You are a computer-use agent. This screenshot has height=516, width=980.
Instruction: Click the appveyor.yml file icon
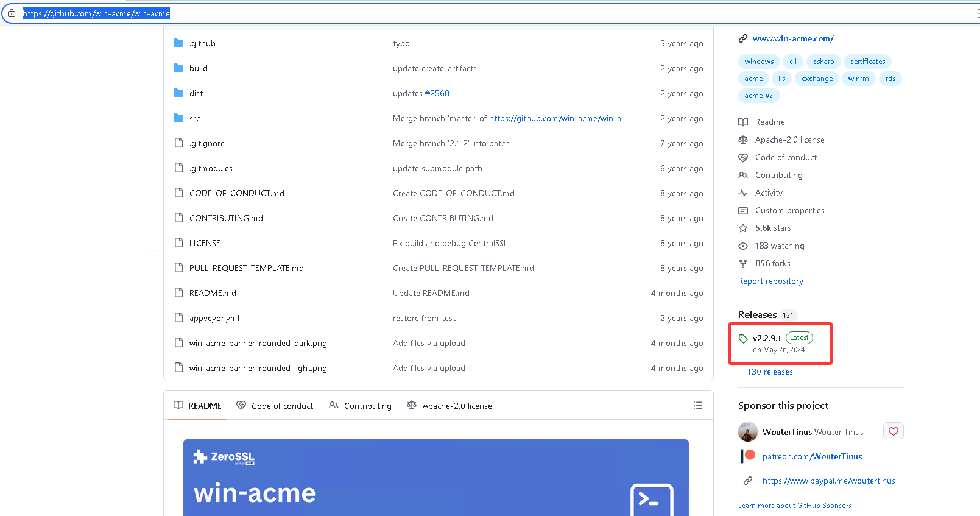[178, 317]
